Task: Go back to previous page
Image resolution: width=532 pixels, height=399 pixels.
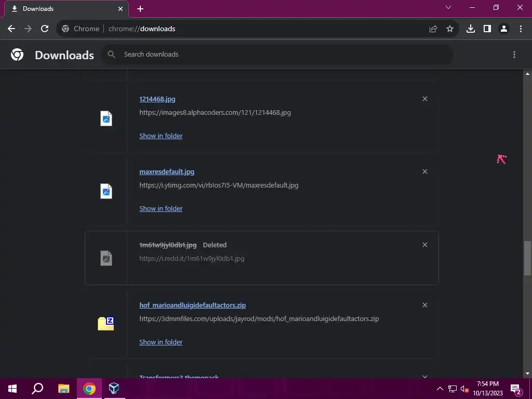Action: click(x=11, y=29)
